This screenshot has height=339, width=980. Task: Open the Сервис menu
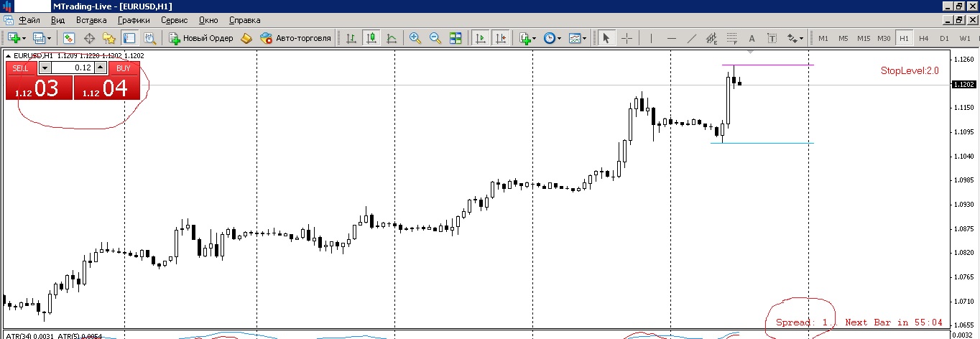click(175, 21)
